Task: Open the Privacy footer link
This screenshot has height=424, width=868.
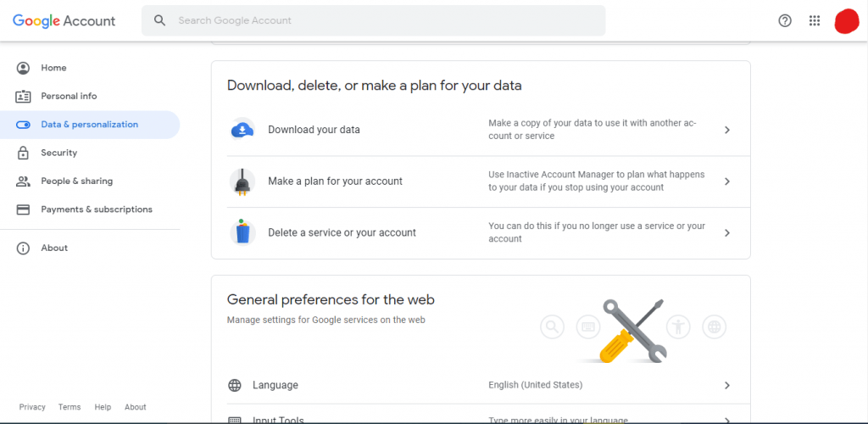Action: 32,407
